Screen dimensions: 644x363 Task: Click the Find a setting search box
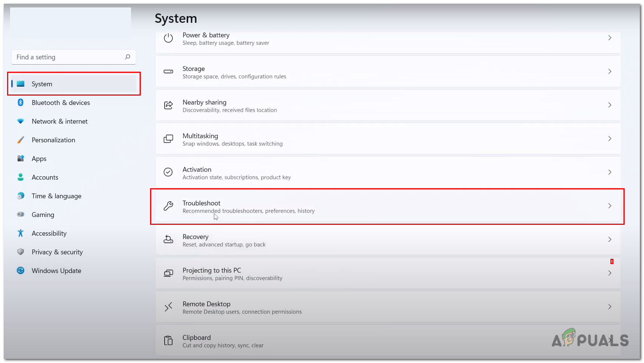click(x=69, y=57)
